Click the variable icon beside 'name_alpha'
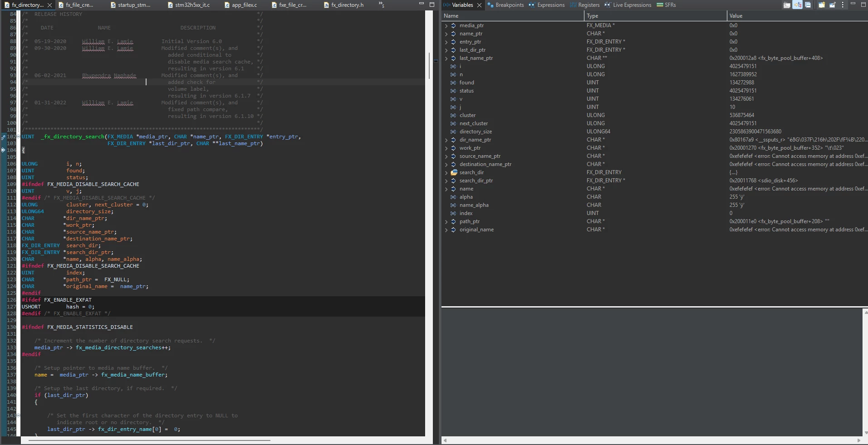This screenshot has height=445, width=868. (453, 205)
